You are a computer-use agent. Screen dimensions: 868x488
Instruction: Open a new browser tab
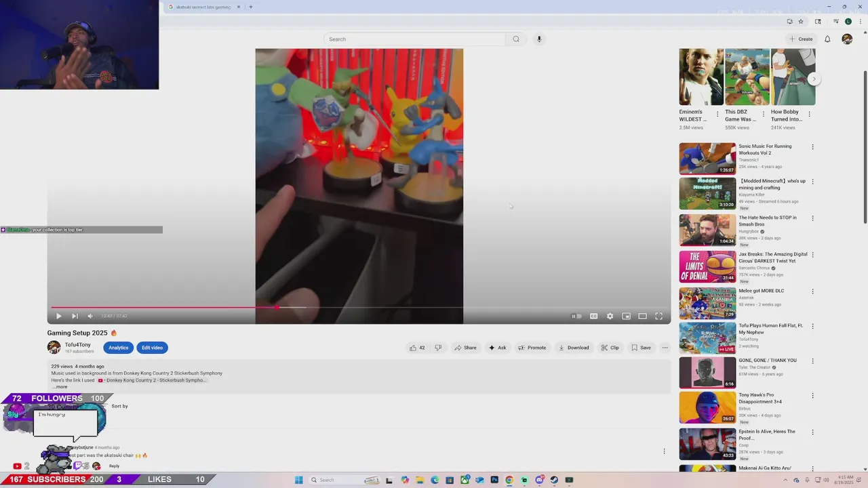[x=250, y=7]
